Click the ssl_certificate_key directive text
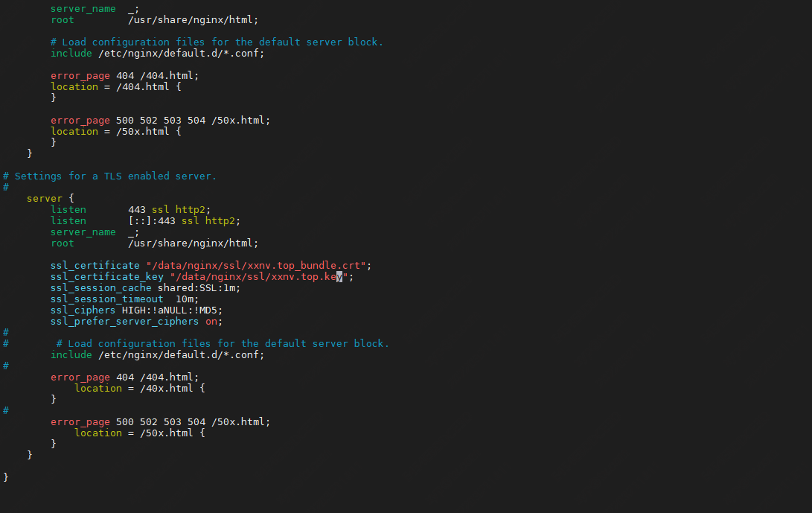This screenshot has width=812, height=513. [x=106, y=277]
